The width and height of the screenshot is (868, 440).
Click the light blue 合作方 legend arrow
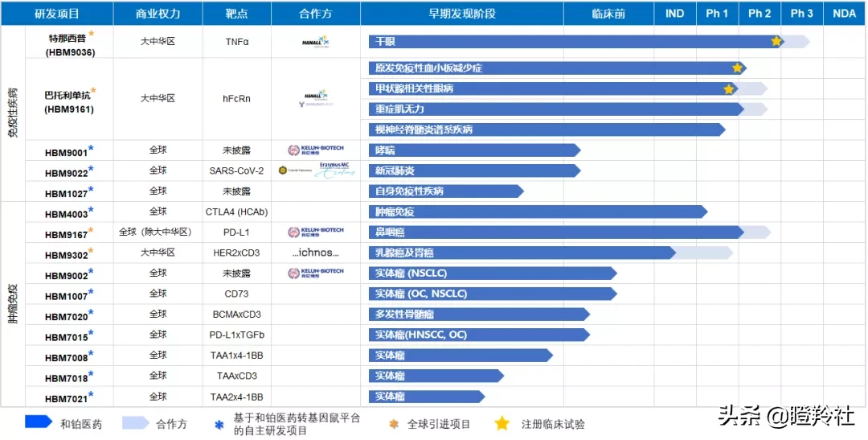pyautogui.click(x=136, y=422)
